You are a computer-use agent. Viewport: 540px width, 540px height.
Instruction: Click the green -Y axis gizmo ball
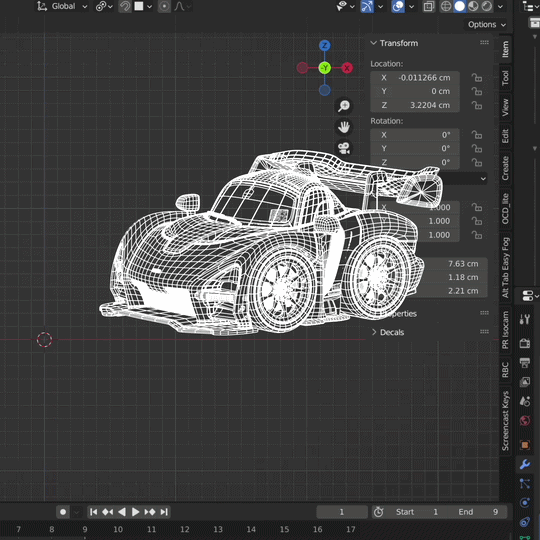325,68
